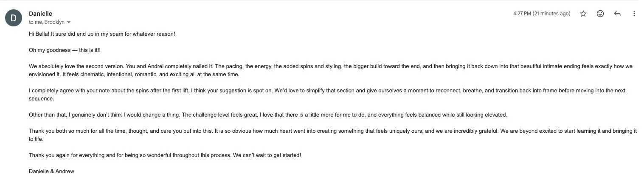Open the three-dot More options menu
This screenshot has height=183, width=644.
pyautogui.click(x=634, y=14)
